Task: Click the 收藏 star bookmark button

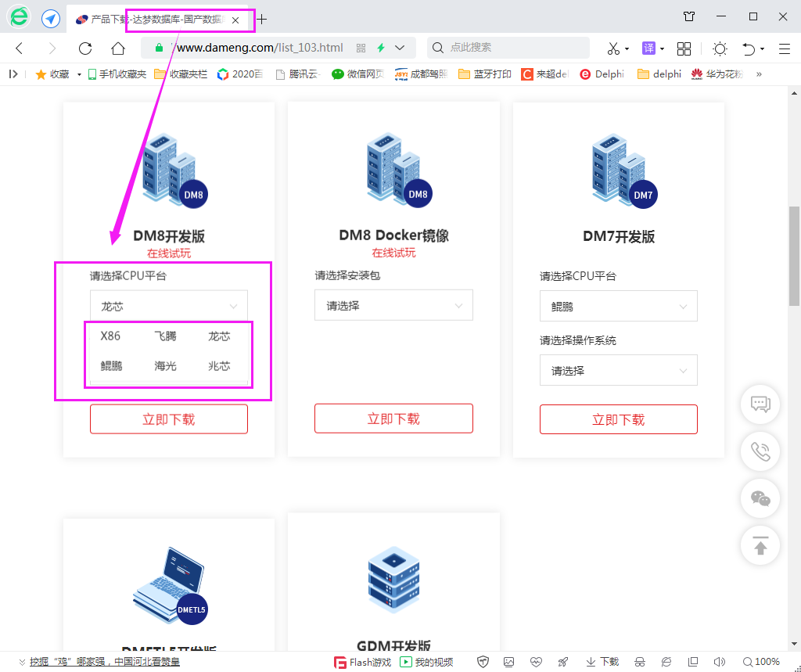Action: 52,74
